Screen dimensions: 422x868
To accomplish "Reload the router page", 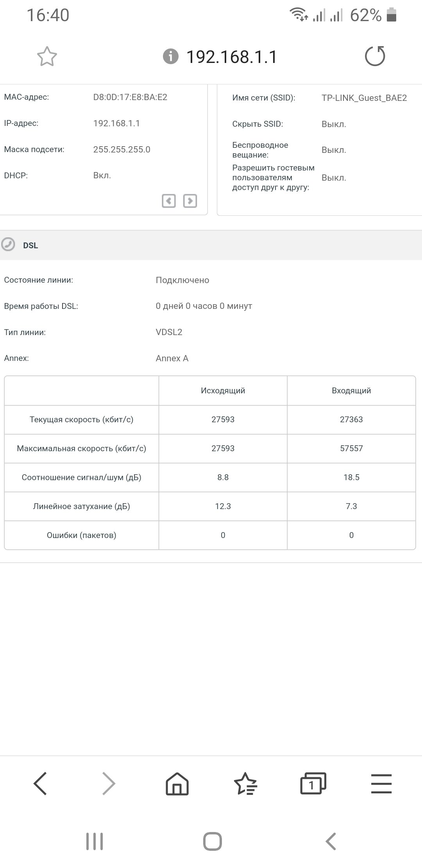I will (375, 56).
